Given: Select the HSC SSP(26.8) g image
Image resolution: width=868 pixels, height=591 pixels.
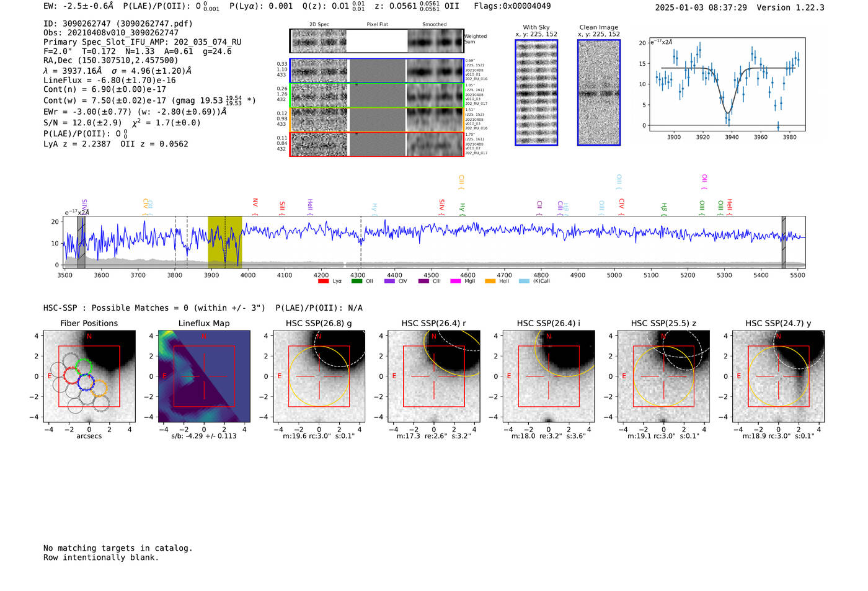Looking at the screenshot, I should click(319, 376).
